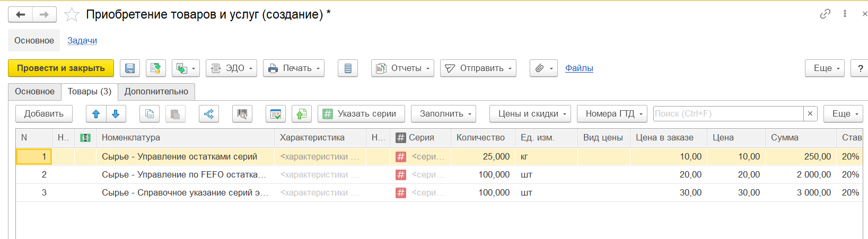Viewport: 868px width, 239px height.
Task: Click the split row icon
Action: coord(209,114)
